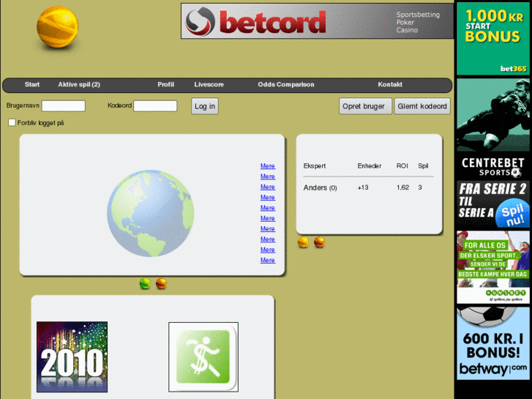The image size is (532, 399).
Task: Click the Enheder column header
Action: click(370, 166)
